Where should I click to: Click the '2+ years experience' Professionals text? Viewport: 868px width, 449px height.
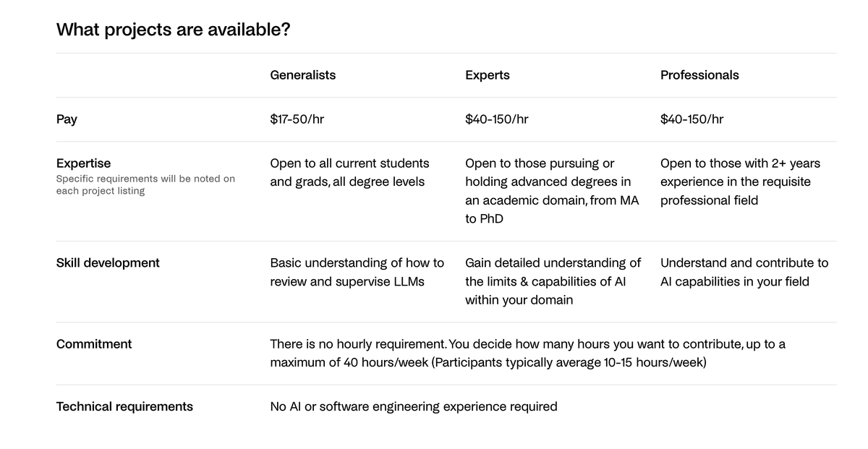tap(740, 172)
